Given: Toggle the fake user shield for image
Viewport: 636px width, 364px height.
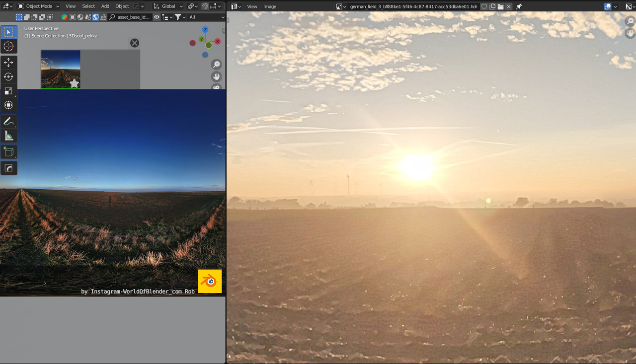Looking at the screenshot, I should coord(484,6).
